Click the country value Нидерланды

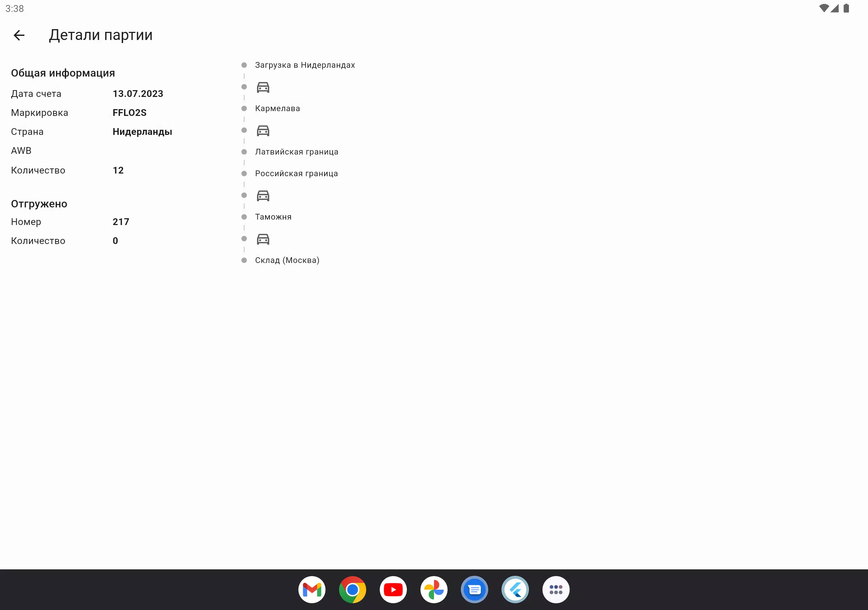coord(142,132)
